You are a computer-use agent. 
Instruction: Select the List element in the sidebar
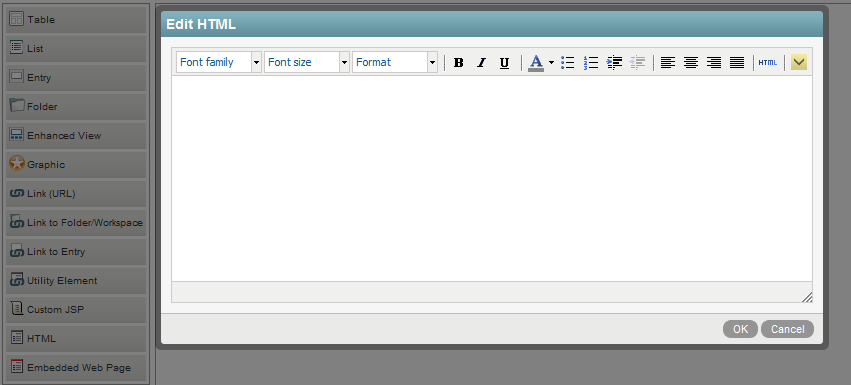[x=76, y=48]
